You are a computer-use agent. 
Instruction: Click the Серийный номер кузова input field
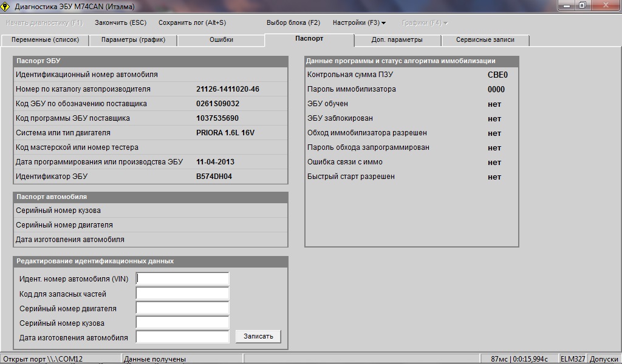[182, 322]
